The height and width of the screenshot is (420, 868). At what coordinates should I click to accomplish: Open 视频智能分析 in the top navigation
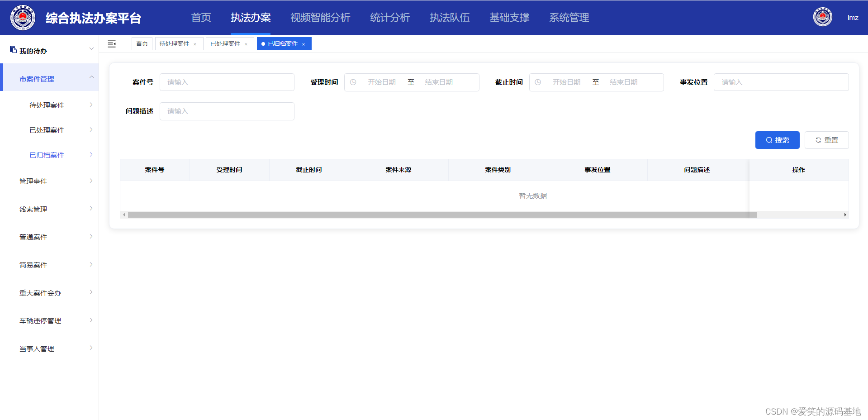click(320, 18)
